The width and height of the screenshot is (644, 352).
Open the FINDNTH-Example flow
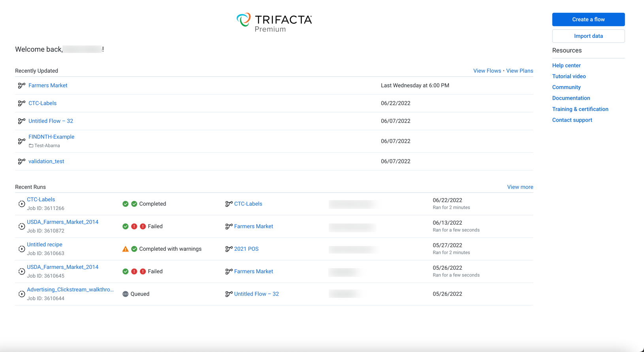51,137
